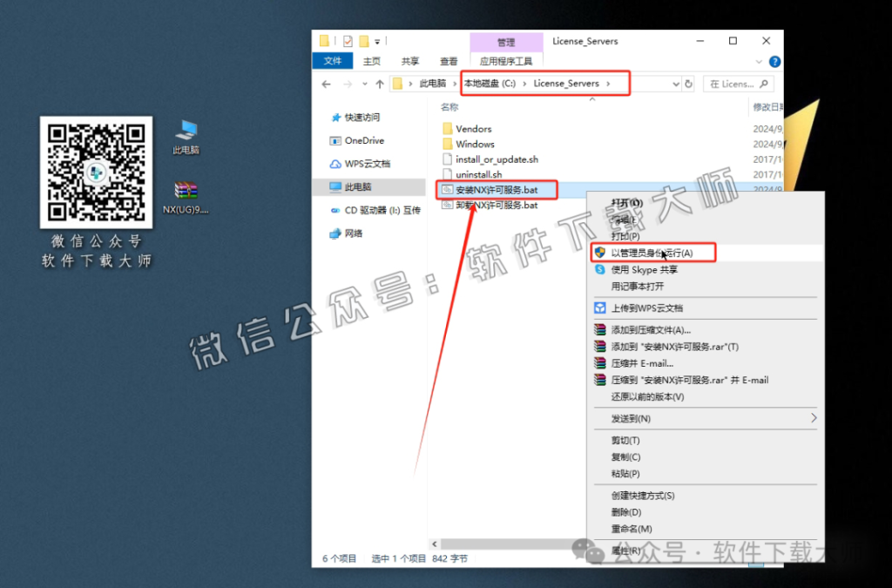Open the address bar dropdown arrow

676,83
